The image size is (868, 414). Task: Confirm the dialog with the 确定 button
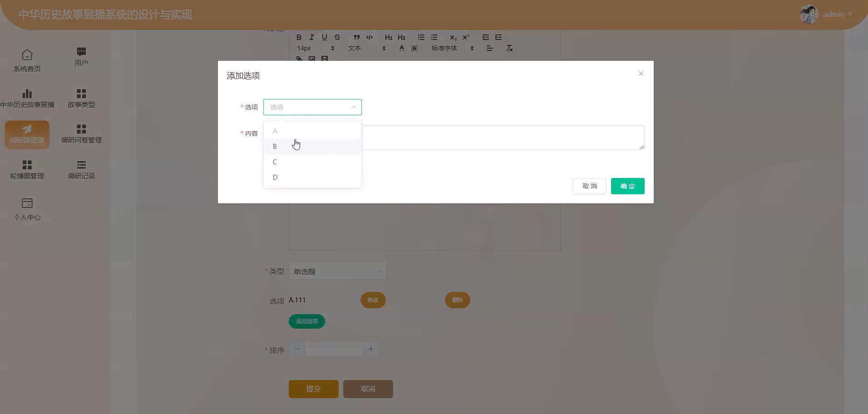click(x=627, y=186)
